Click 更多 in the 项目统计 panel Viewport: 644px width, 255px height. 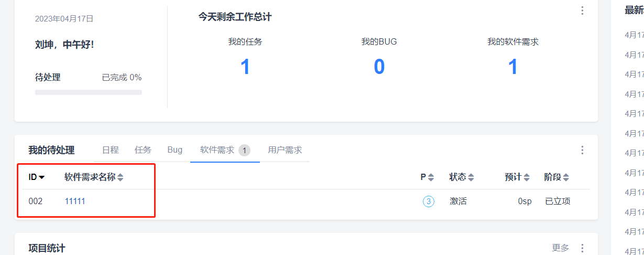[x=560, y=248]
